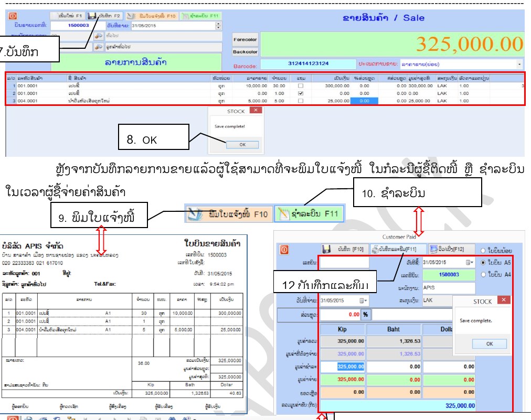Click the Forecolor button
Viewport: 531px width, 420px height.
[x=245, y=40]
